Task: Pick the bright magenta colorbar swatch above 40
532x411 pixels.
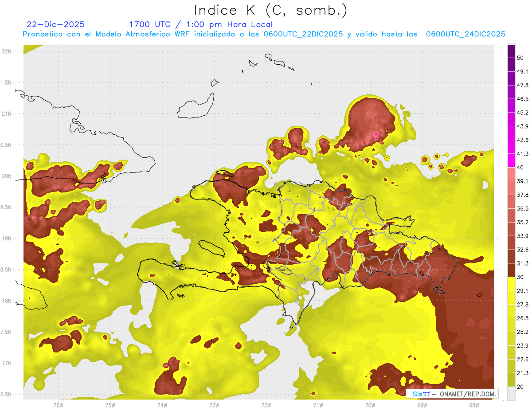Action: point(512,160)
